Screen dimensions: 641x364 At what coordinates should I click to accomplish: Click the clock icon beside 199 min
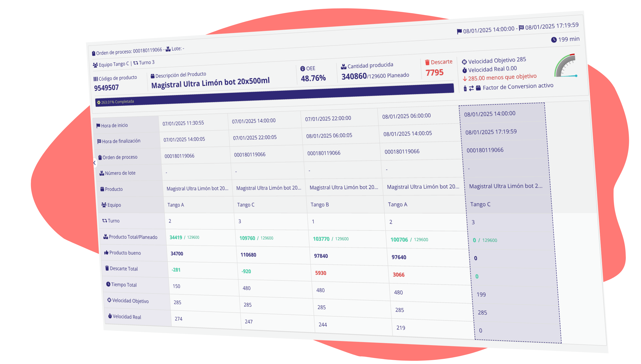pos(554,40)
